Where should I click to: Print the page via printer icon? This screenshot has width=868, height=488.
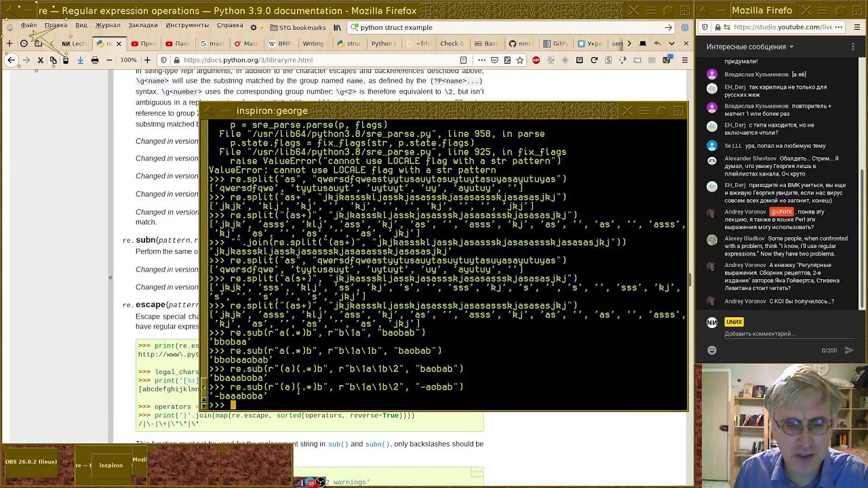click(95, 60)
